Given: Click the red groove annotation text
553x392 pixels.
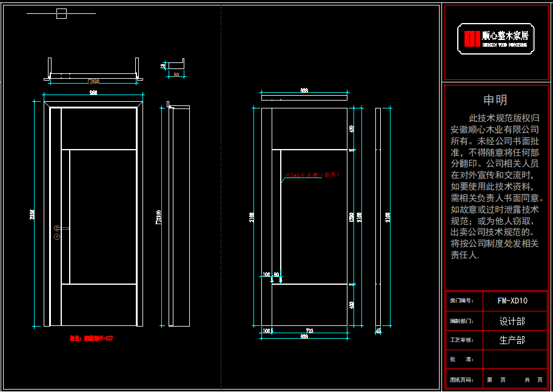Looking at the screenshot, I should (x=312, y=175).
